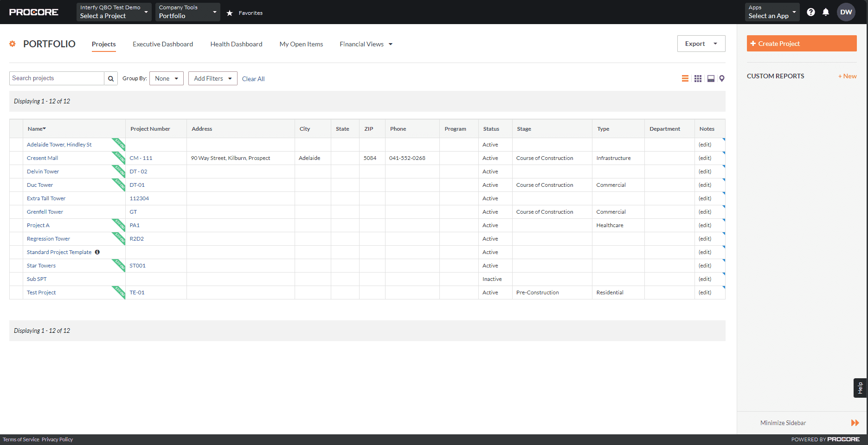Click the info icon beside Standard Project Template

pyautogui.click(x=97, y=252)
